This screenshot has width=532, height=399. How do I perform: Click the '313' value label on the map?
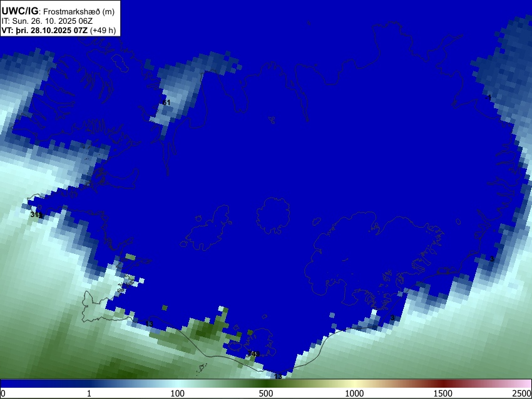(36, 215)
